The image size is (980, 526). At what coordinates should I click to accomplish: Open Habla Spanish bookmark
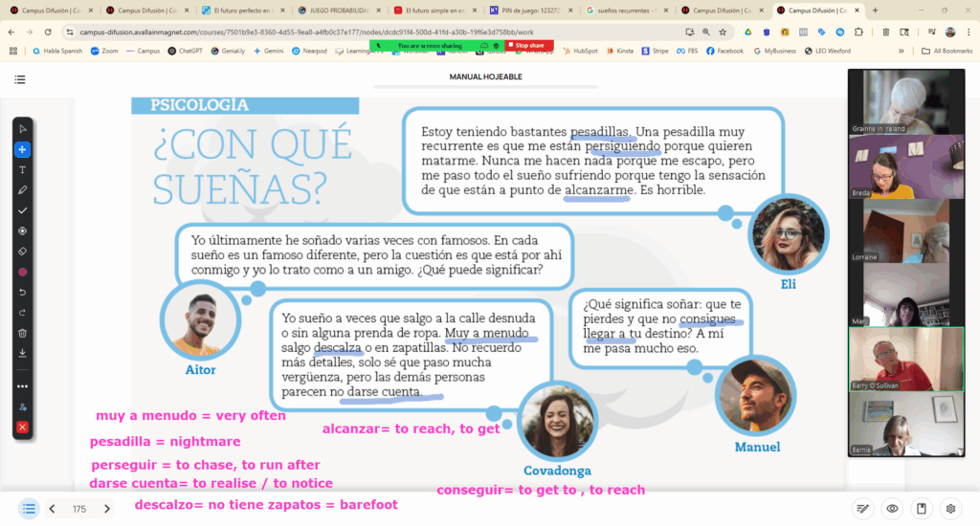57,52
